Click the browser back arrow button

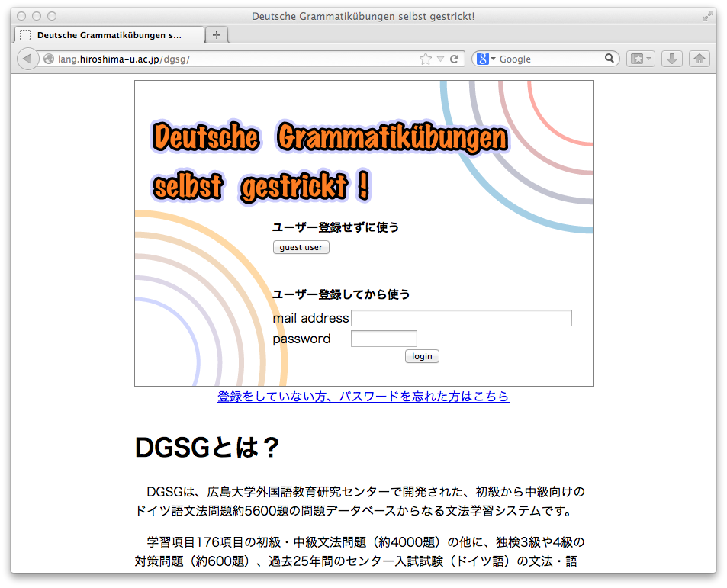tap(27, 59)
